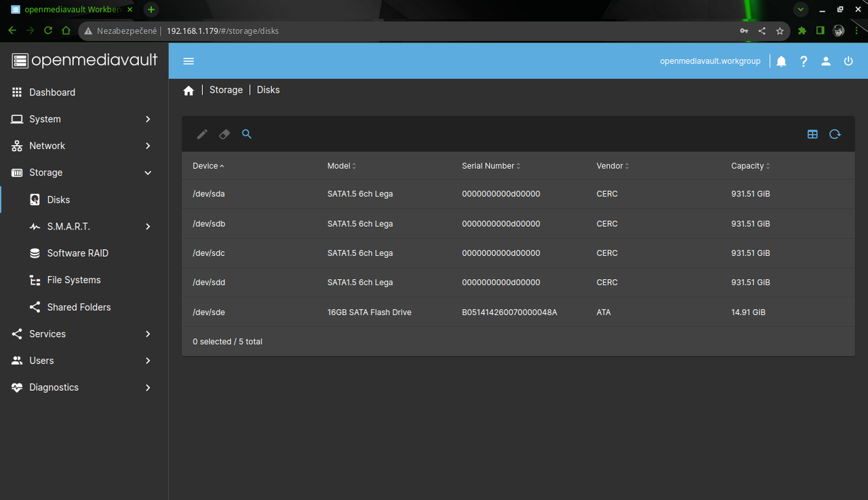Open Shared Folders page

[x=84, y=307]
